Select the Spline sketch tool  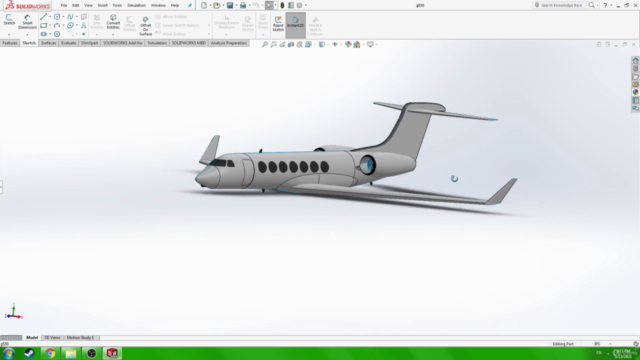pos(70,17)
